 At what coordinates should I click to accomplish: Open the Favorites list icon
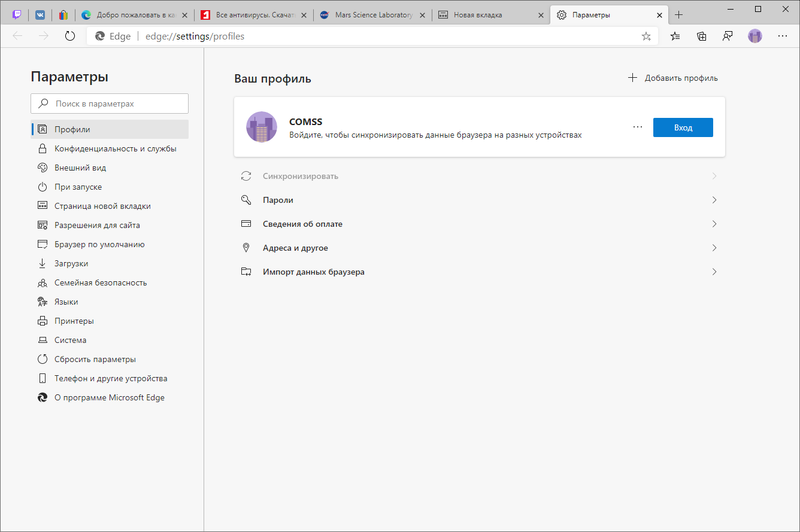click(675, 36)
